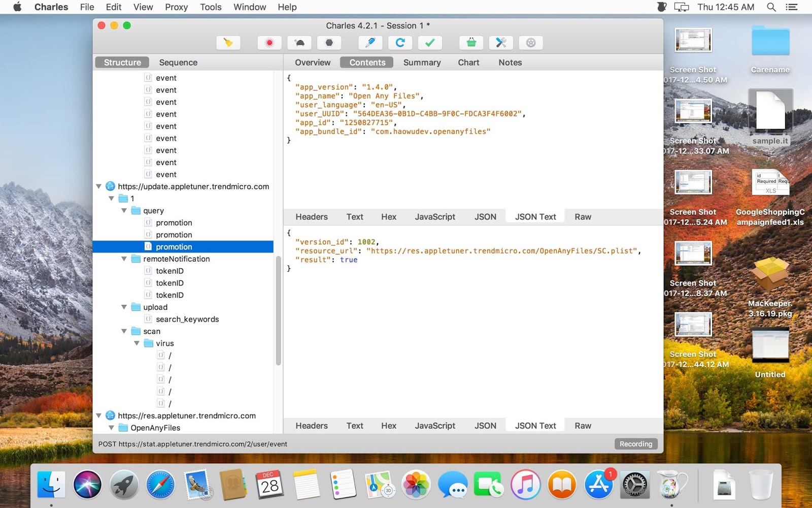
Task: Click the broom Clear Session toolbar icon
Action: pyautogui.click(x=228, y=43)
